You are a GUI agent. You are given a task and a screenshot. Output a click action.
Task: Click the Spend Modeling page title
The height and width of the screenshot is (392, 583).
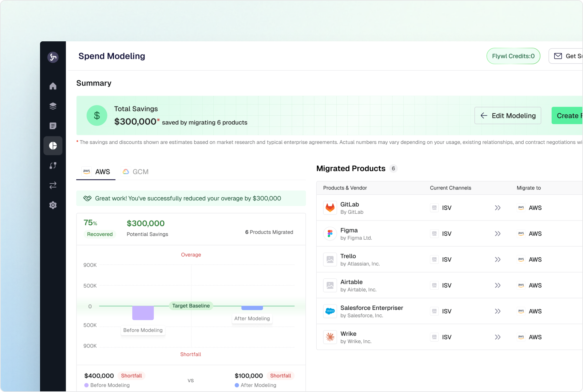(112, 56)
